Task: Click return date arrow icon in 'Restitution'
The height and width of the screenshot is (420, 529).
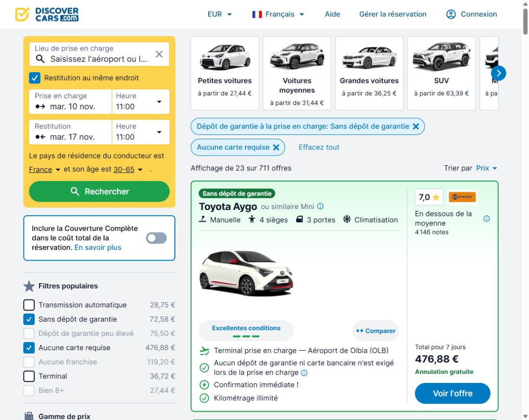Action: 40,137
